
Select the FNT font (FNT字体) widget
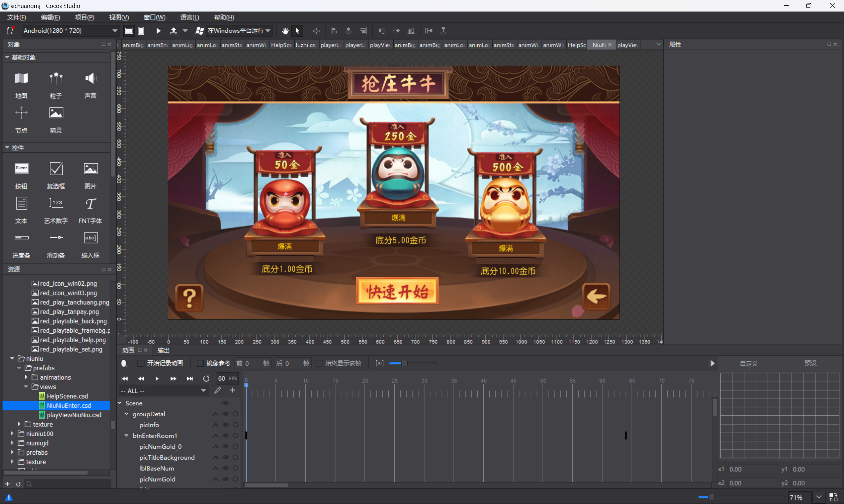90,210
